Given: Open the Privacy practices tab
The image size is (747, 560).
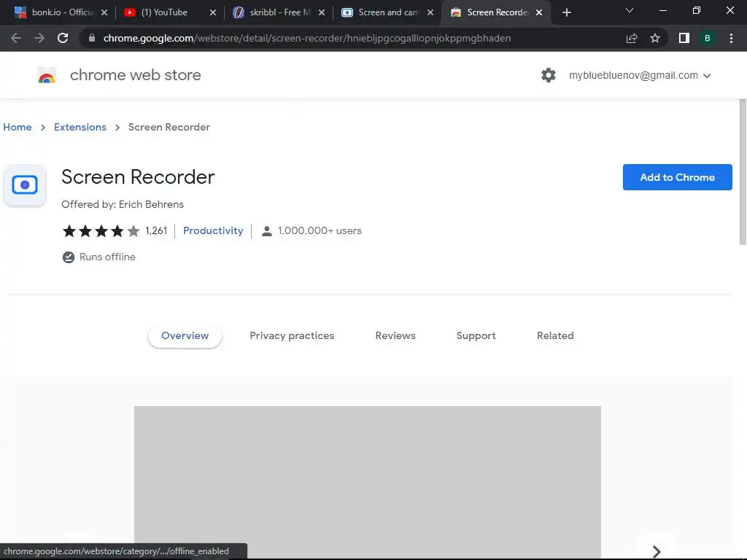Looking at the screenshot, I should [292, 335].
